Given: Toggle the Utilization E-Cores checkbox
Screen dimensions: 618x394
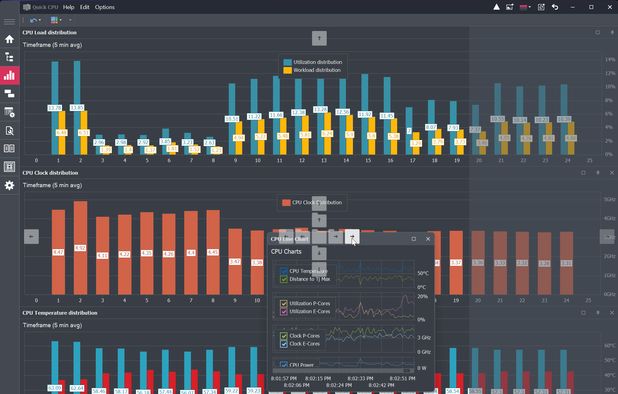Looking at the screenshot, I should pos(283,311).
